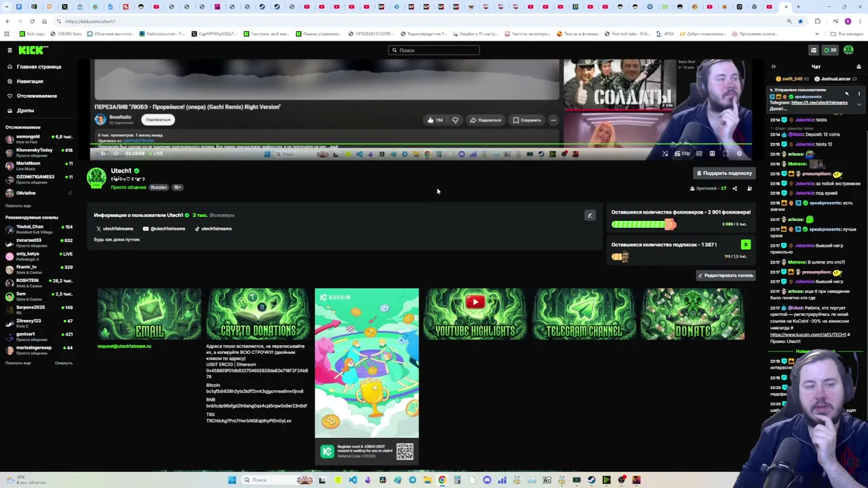Select the Просто общение category link
The image size is (868, 488).
(128, 187)
